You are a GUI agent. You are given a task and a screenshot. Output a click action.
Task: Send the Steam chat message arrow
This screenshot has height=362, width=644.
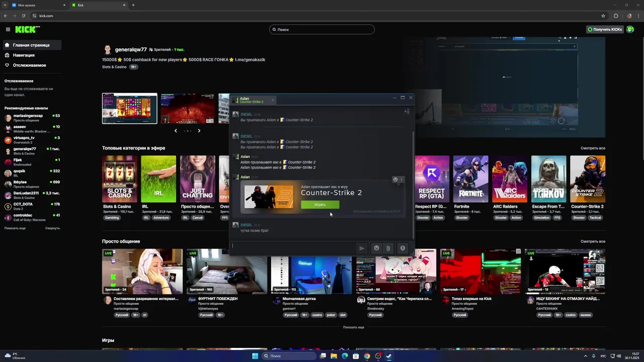point(361,248)
